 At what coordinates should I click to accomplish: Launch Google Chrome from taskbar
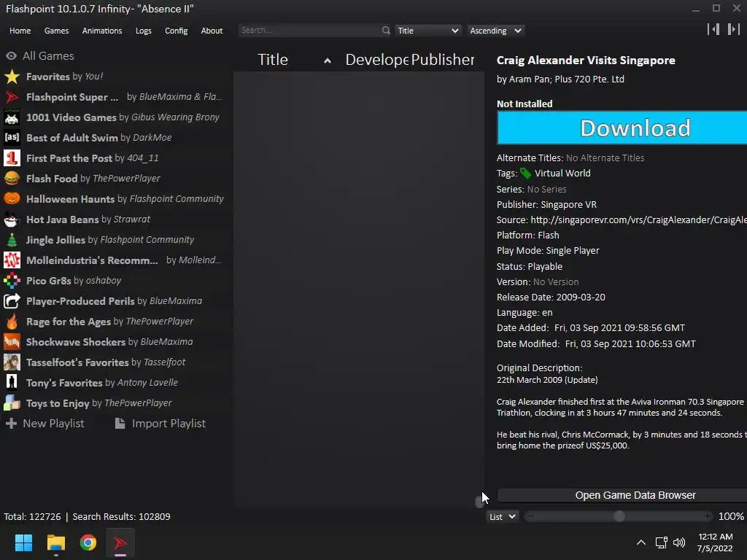coord(88,542)
